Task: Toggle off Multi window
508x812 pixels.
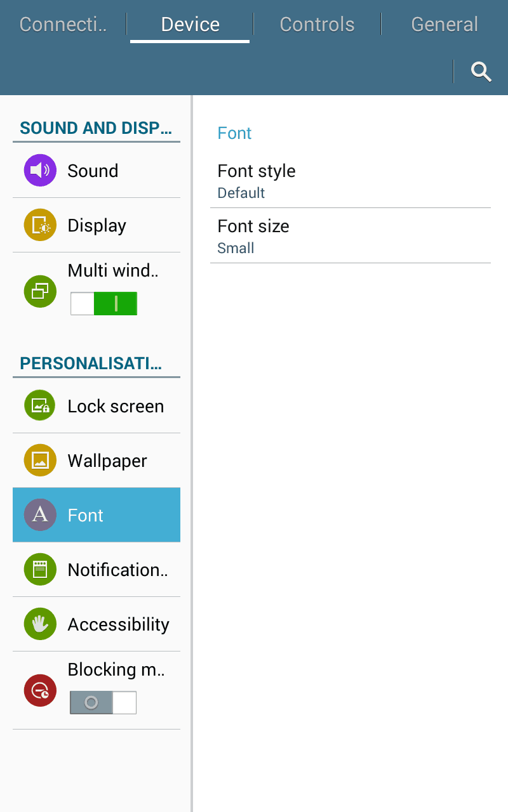Action: click(104, 303)
